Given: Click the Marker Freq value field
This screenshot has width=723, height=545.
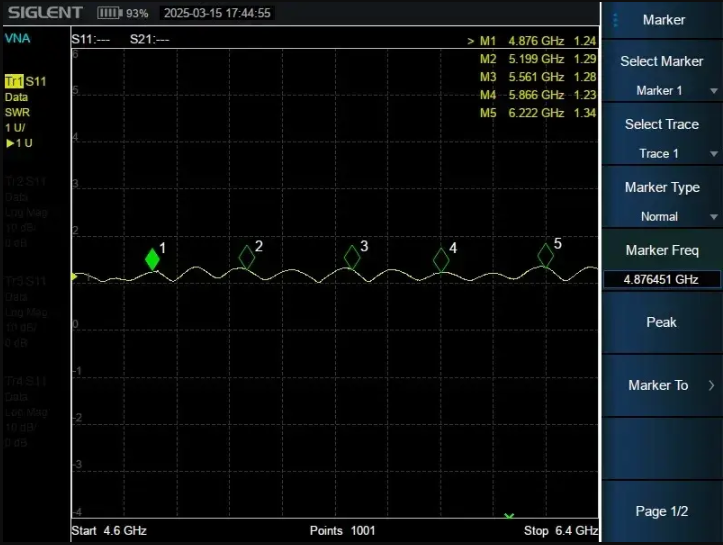Looking at the screenshot, I should click(660, 280).
